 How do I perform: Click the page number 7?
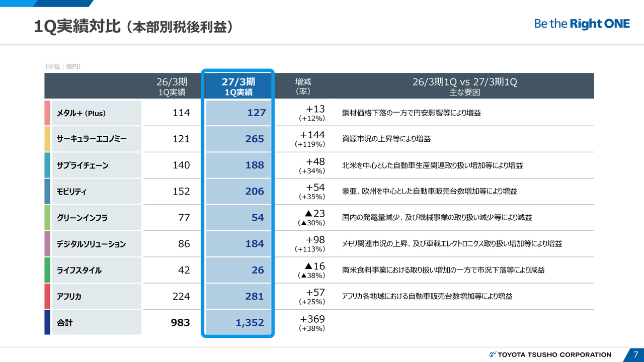pyautogui.click(x=636, y=354)
